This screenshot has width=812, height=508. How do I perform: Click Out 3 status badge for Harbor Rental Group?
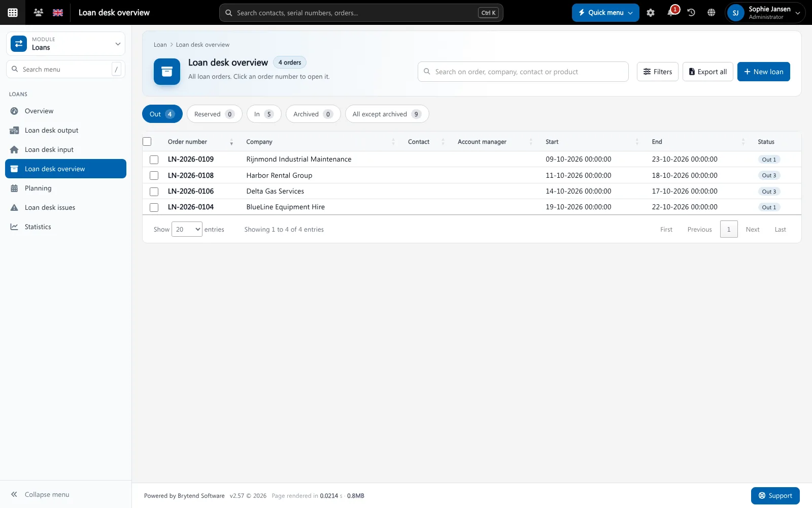[x=769, y=176]
